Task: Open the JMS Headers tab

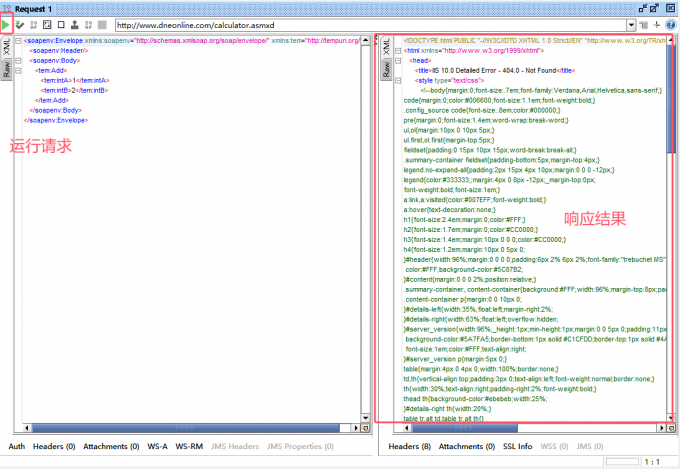Action: [x=235, y=446]
